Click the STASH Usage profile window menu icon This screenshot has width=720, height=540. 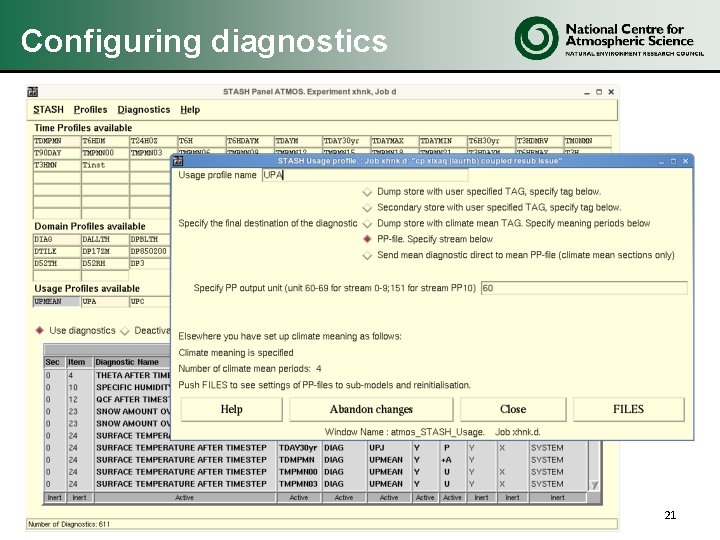click(x=178, y=161)
